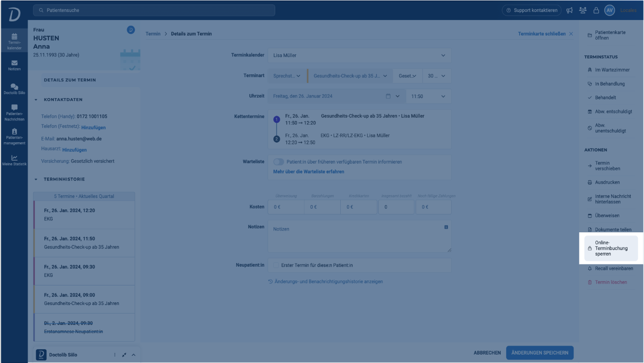This screenshot has width=644, height=363.
Task: Click the Doctolib logo icon
Action: coord(14,15)
